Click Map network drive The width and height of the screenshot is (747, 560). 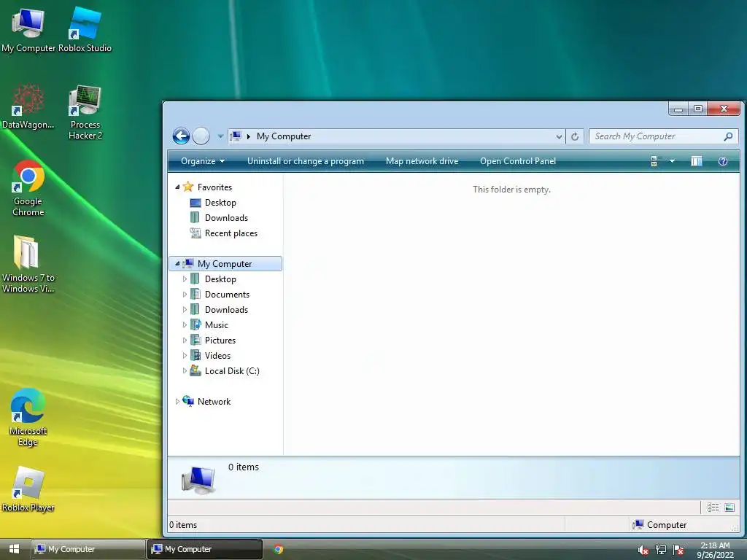coord(422,161)
